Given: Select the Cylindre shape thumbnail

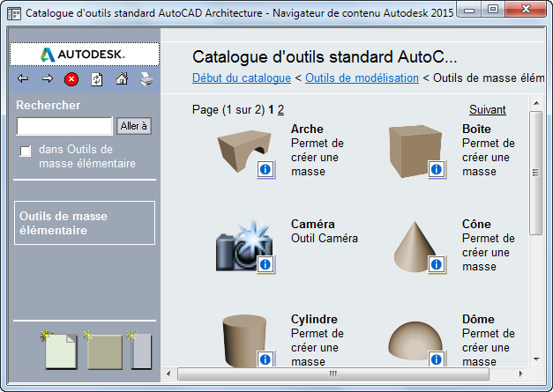Looking at the screenshot, I should point(244,340).
